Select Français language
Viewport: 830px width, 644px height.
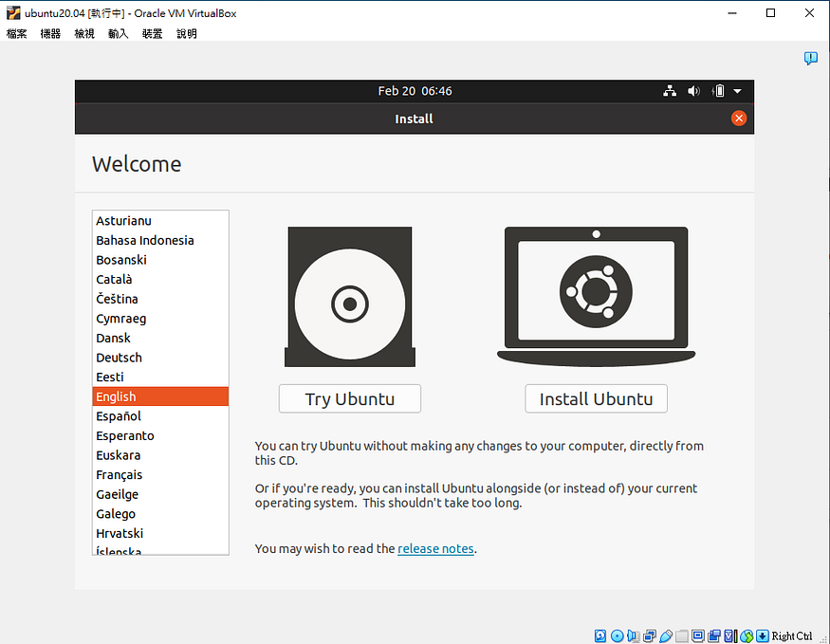coord(160,475)
